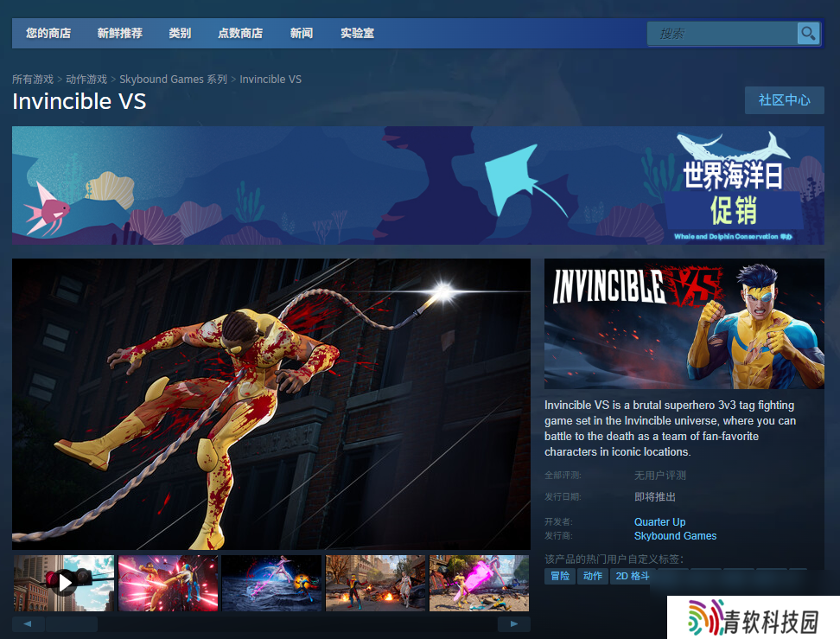
Task: Open 类别 menu
Action: pos(180,33)
